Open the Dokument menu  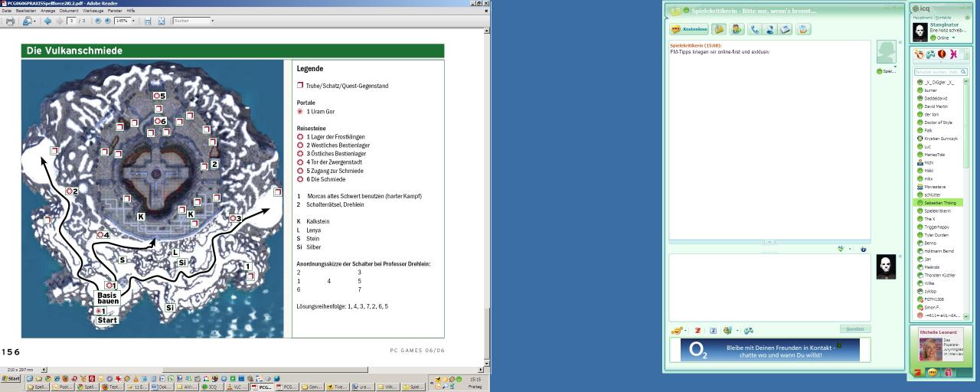click(69, 10)
